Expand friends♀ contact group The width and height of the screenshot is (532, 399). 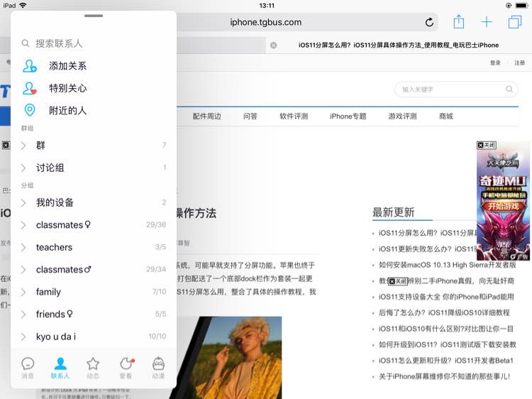[94, 314]
